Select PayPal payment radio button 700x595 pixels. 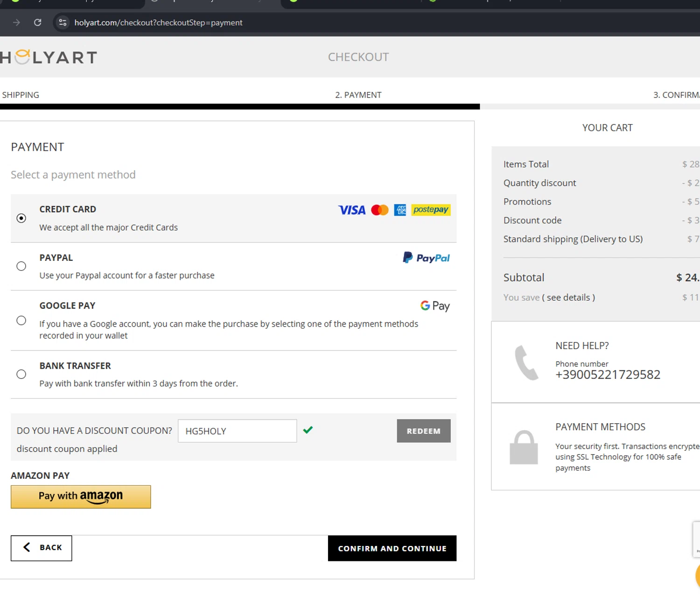(21, 266)
